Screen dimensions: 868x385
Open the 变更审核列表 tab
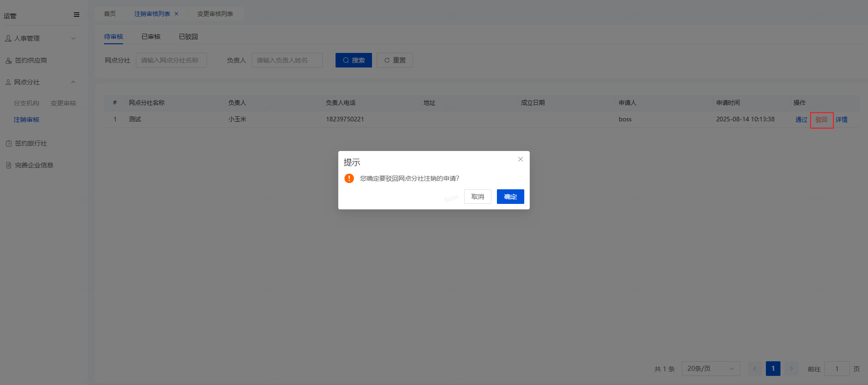click(215, 14)
